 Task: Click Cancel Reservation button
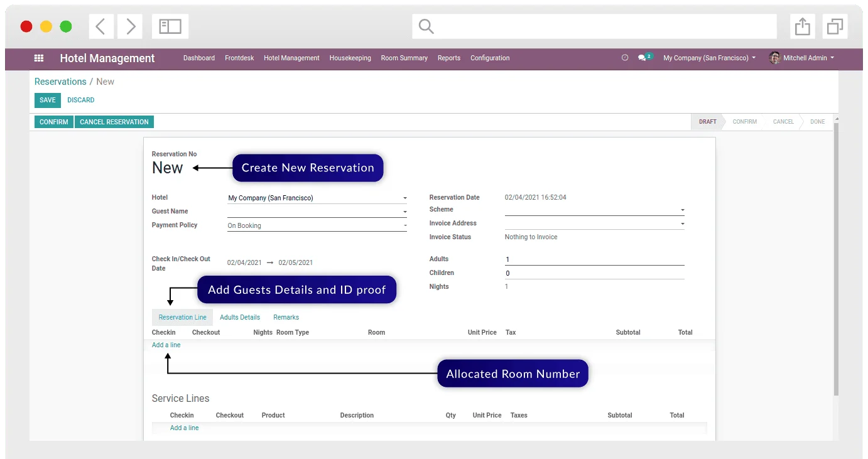point(114,122)
